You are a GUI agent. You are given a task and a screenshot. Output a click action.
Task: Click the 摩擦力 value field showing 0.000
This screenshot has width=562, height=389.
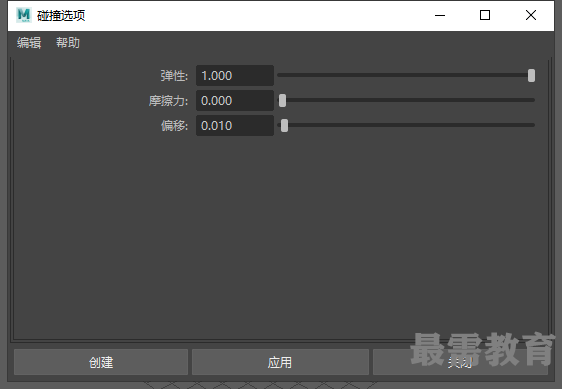[x=235, y=101]
